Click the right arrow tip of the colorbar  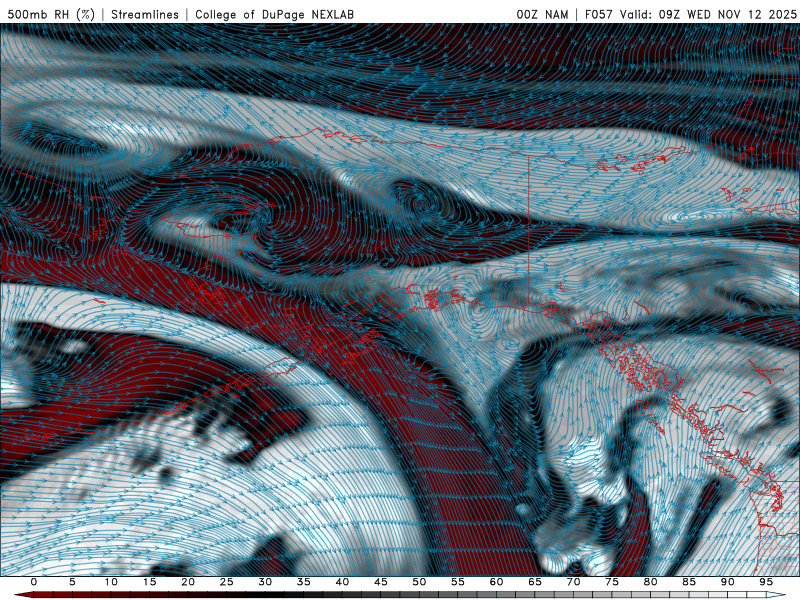coord(780,595)
